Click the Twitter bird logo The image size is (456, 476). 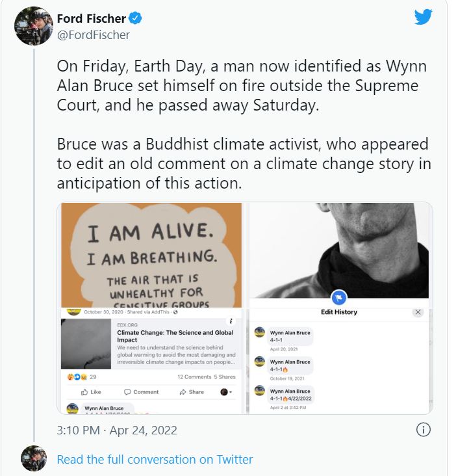pos(423,18)
